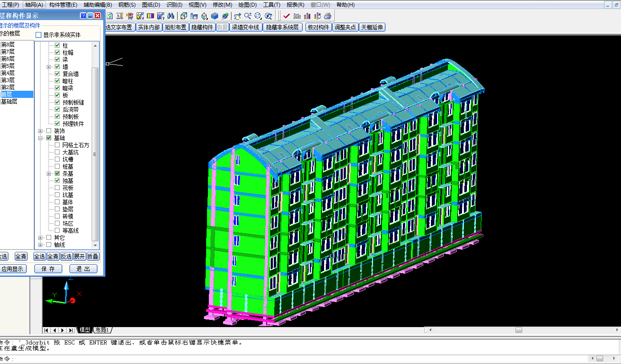Uncheck the 柱 component checkbox
621x364 pixels.
point(57,45)
